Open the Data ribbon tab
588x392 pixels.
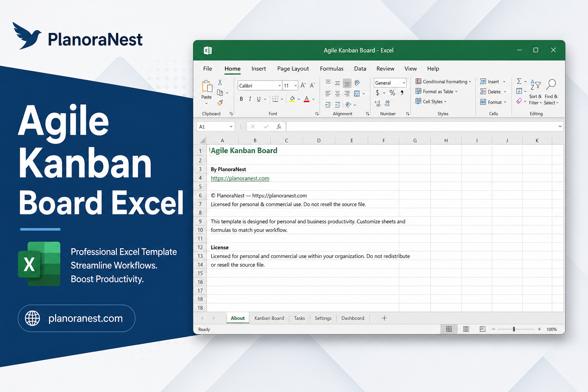(x=360, y=69)
